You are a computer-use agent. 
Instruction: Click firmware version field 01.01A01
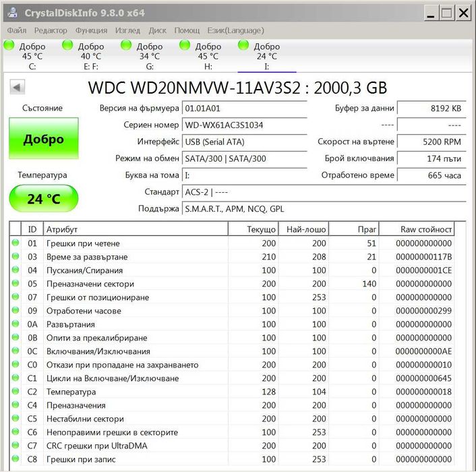pos(245,109)
